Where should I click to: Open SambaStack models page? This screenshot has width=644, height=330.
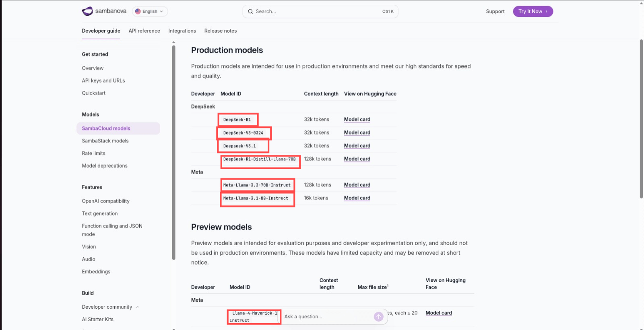point(105,141)
